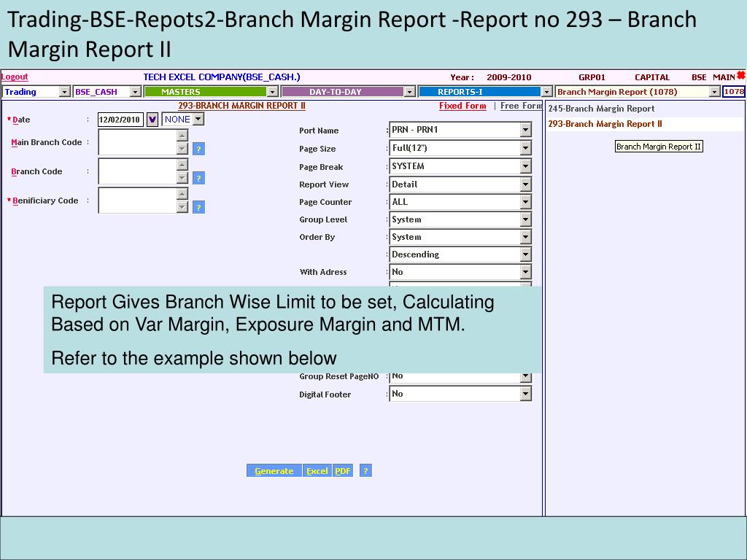747x560 pixels.
Task: Click TECH EXCEL COMPANY(BSE_CASH.) title text
Action: pos(222,77)
